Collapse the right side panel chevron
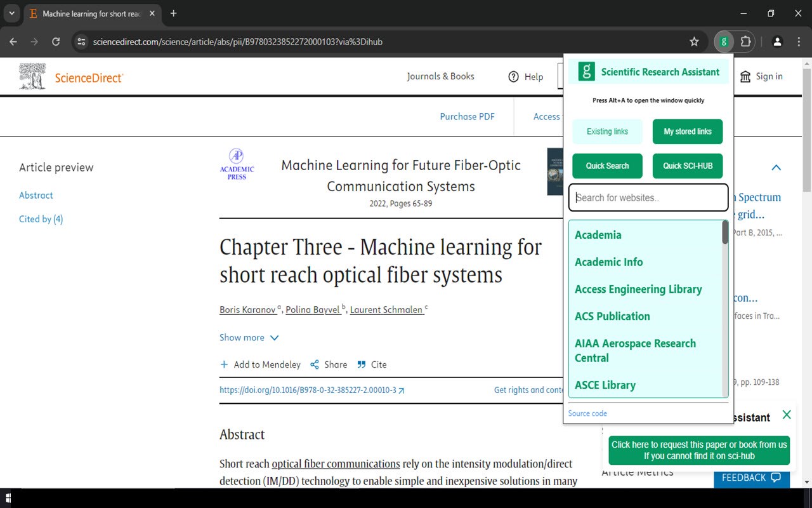This screenshot has width=812, height=508. tap(776, 168)
